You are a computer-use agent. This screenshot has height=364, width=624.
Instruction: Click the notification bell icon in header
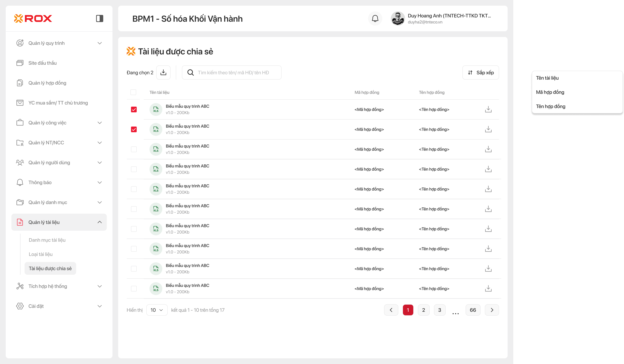tap(375, 18)
